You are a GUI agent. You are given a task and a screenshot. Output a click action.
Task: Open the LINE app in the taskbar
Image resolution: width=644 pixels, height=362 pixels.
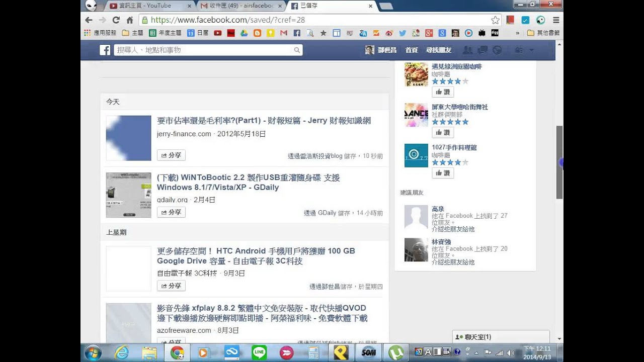pos(259,353)
